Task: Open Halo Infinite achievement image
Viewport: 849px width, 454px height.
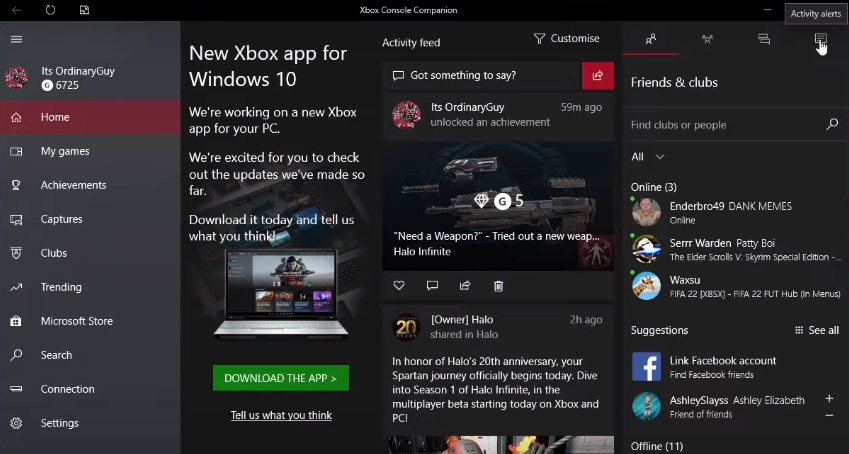Action: click(498, 206)
